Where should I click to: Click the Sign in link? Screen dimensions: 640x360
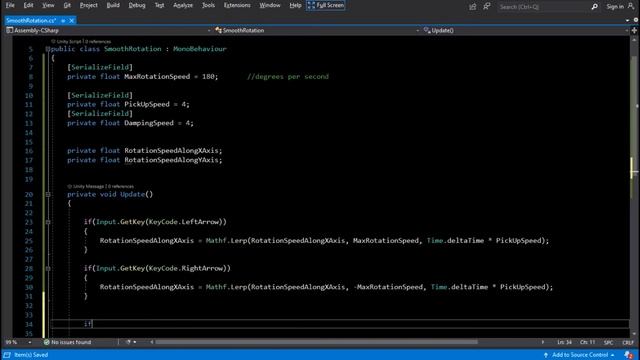click(615, 7)
